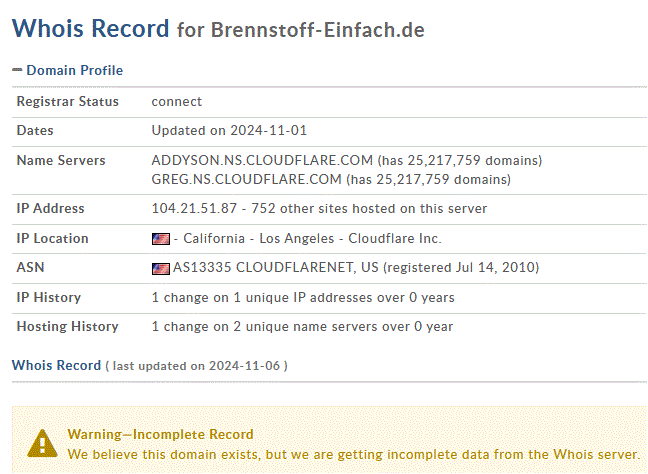The height and width of the screenshot is (474, 648).
Task: Click ADDYSON.NS.CLOUDFLARE.COM name server
Action: coord(262,160)
